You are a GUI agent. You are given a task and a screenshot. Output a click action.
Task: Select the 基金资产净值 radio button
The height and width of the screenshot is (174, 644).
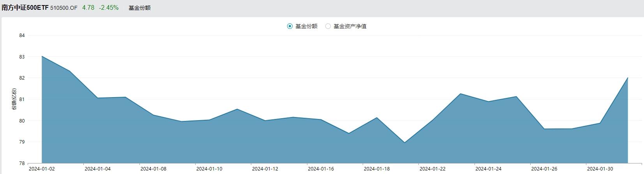pyautogui.click(x=328, y=26)
